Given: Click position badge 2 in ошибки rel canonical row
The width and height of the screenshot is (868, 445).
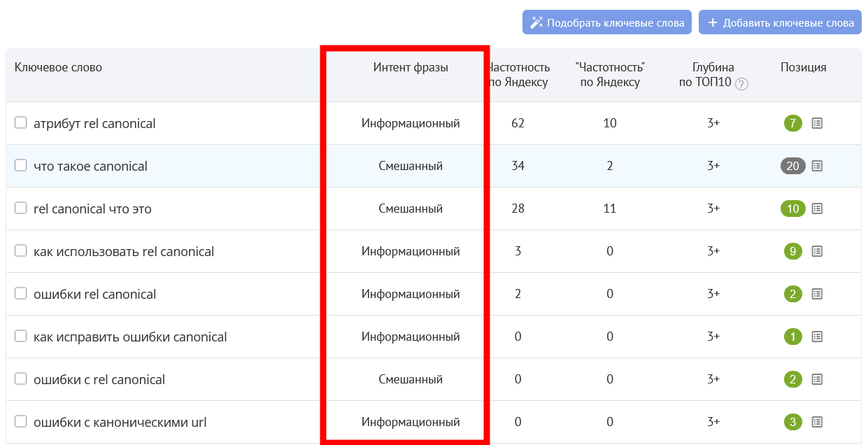Looking at the screenshot, I should [x=793, y=294].
